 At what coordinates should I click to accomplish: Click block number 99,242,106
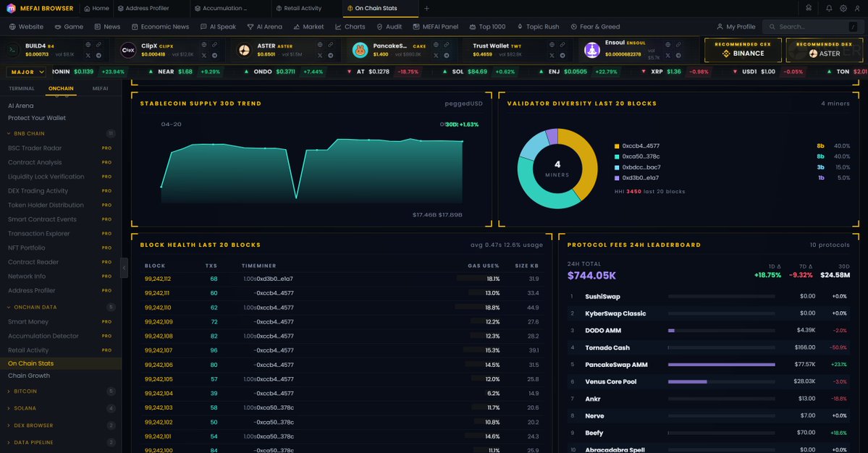pyautogui.click(x=159, y=365)
